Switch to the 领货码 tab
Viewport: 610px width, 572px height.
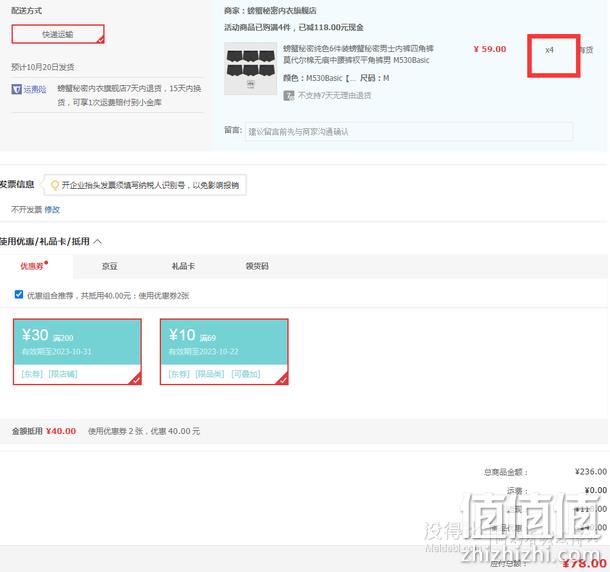(257, 266)
